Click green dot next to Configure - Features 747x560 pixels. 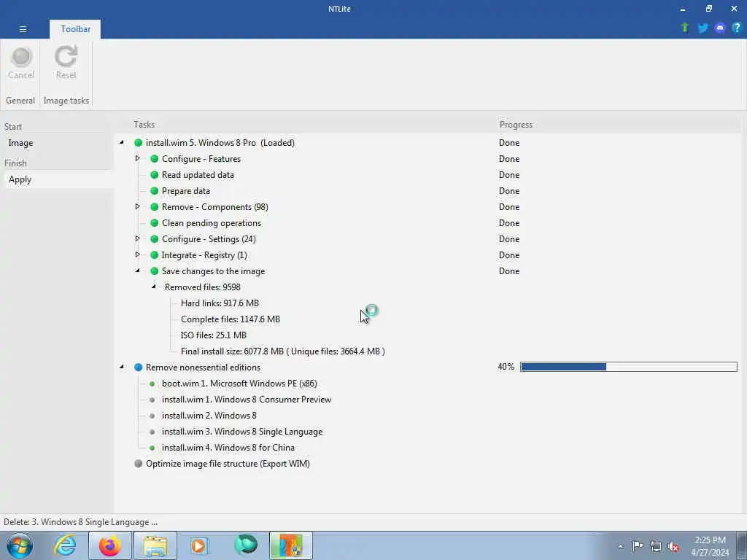[x=155, y=158]
